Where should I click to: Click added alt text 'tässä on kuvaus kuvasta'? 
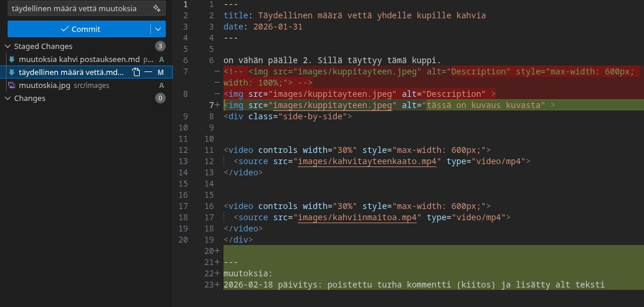(484, 105)
